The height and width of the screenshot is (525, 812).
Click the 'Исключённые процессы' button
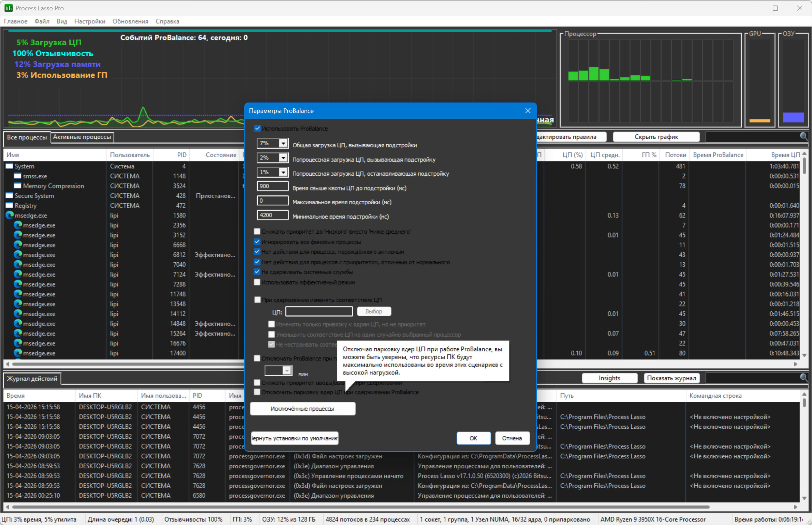[x=302, y=409]
